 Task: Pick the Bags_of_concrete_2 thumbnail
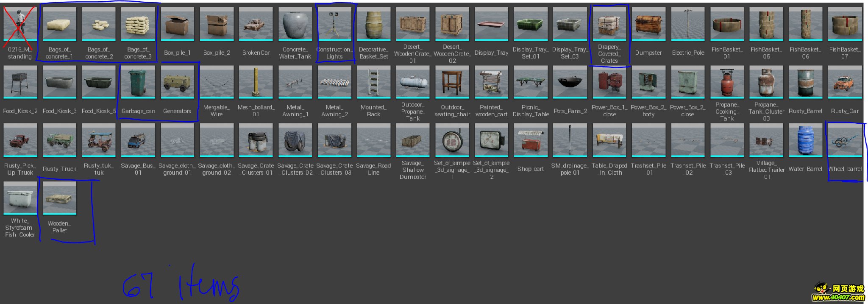(99, 24)
